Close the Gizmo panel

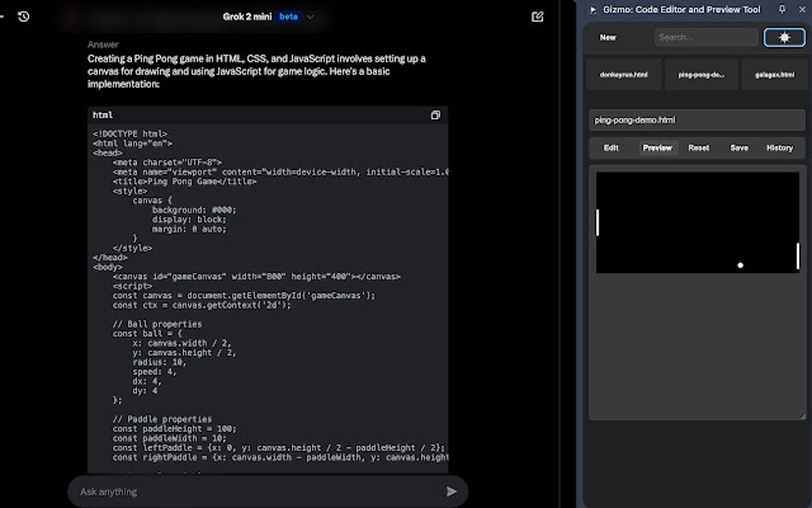point(802,10)
